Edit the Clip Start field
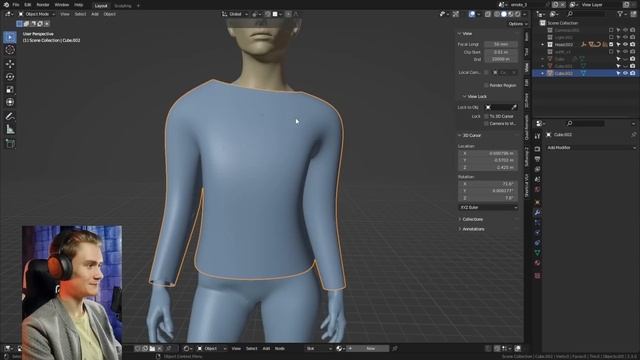 pyautogui.click(x=501, y=52)
